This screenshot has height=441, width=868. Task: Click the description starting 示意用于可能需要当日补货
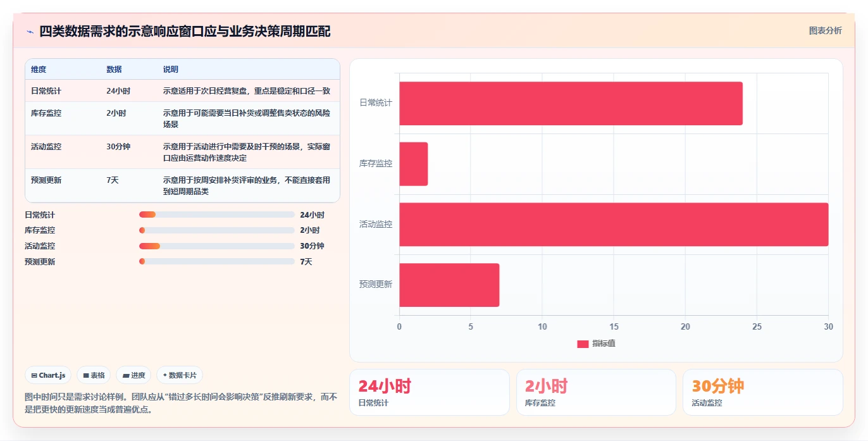[247, 119]
